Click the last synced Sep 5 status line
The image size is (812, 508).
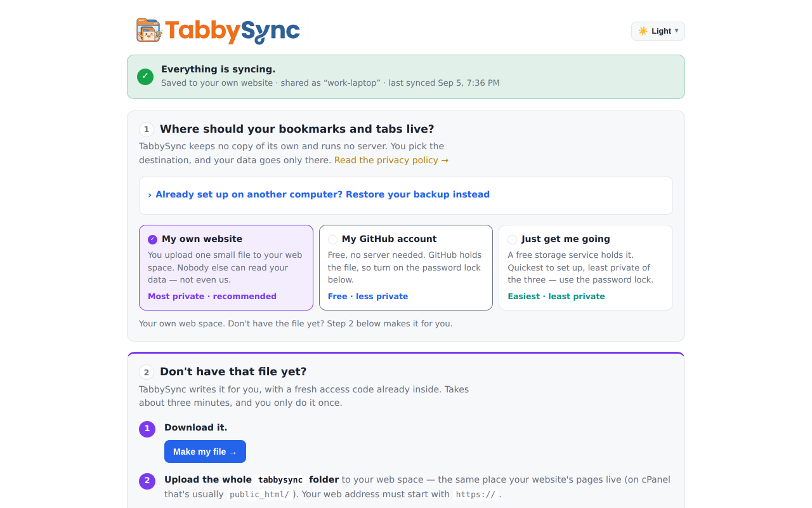click(331, 83)
